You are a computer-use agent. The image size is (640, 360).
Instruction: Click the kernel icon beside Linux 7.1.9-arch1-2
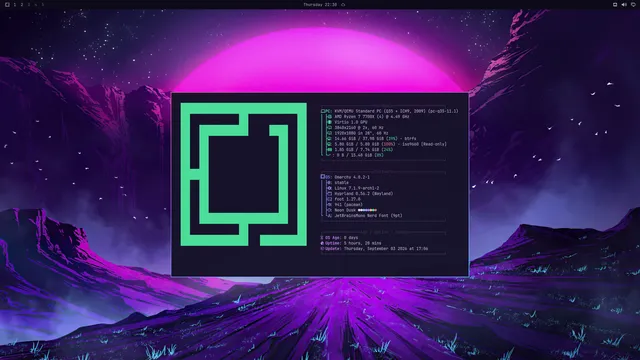click(x=330, y=188)
